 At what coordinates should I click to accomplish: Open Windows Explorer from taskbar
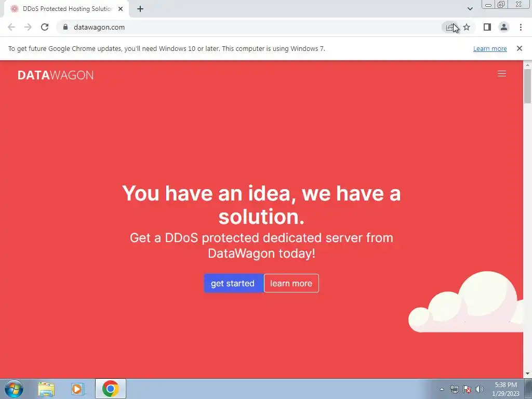(46, 389)
